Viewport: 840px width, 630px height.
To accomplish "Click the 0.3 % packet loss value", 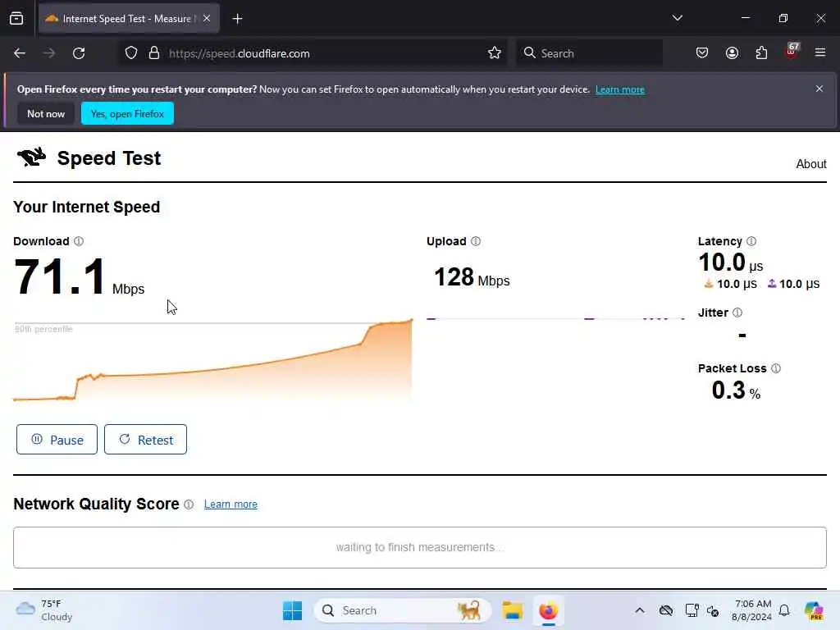I will tap(736, 390).
